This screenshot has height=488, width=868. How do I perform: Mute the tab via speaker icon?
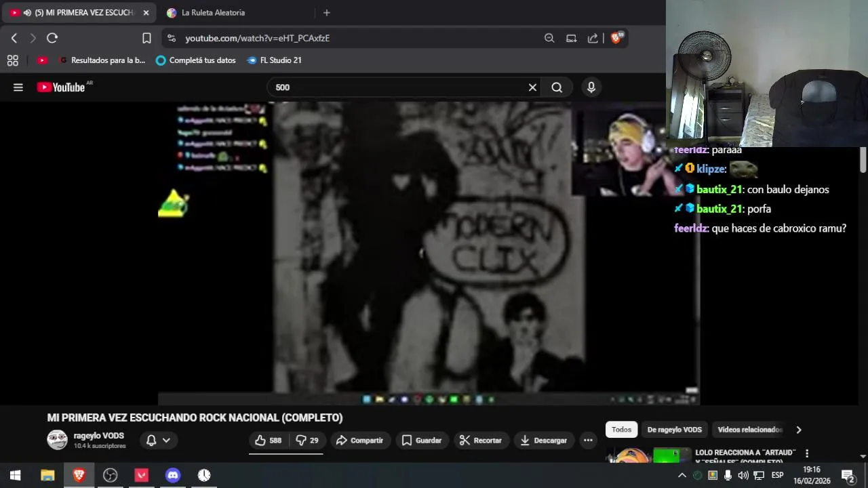(x=27, y=13)
